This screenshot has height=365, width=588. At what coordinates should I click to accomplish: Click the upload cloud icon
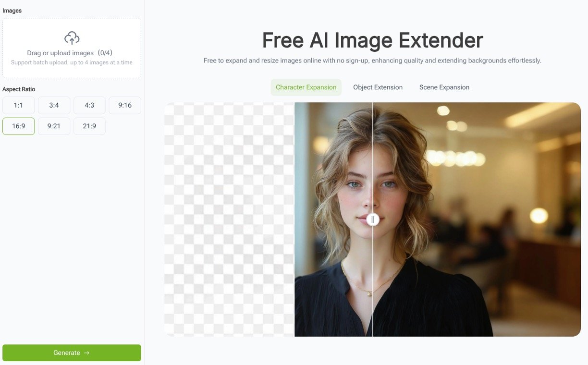click(x=72, y=38)
